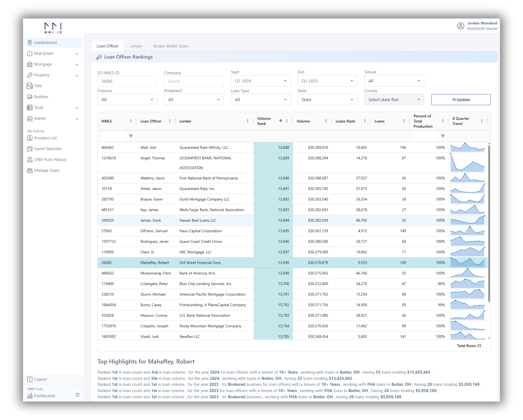Expand the Tools sidebar section
Image resolution: width=523 pixels, height=420 pixels.
[77, 108]
